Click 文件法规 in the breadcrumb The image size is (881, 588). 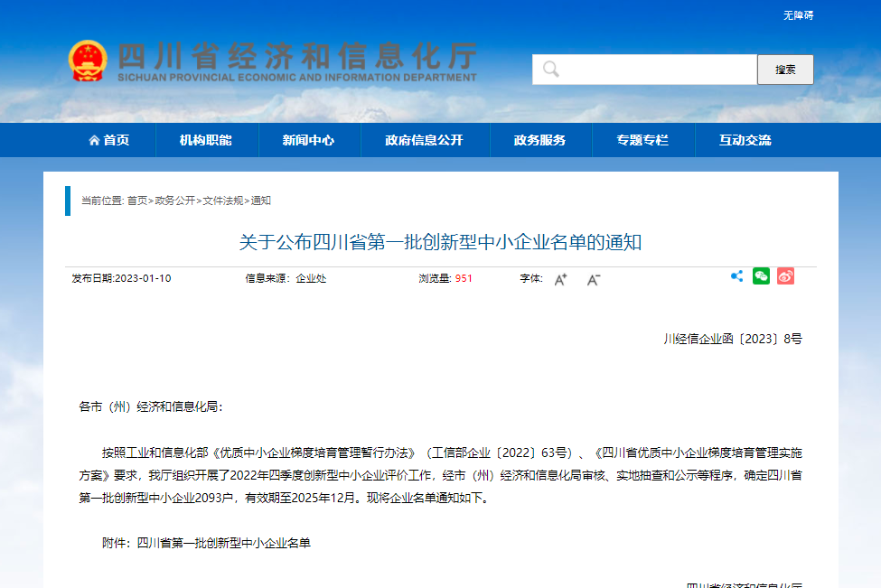[x=222, y=201]
